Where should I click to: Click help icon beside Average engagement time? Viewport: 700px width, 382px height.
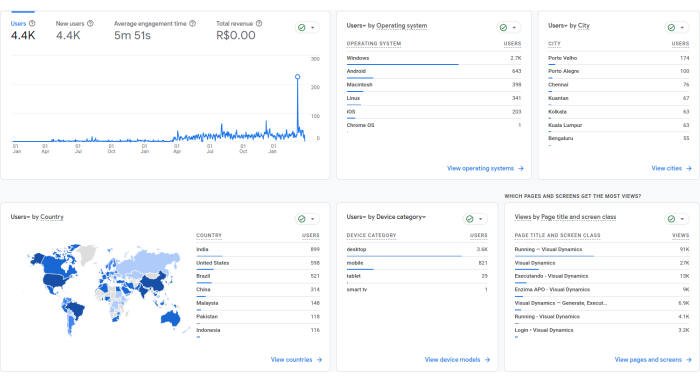click(x=192, y=24)
